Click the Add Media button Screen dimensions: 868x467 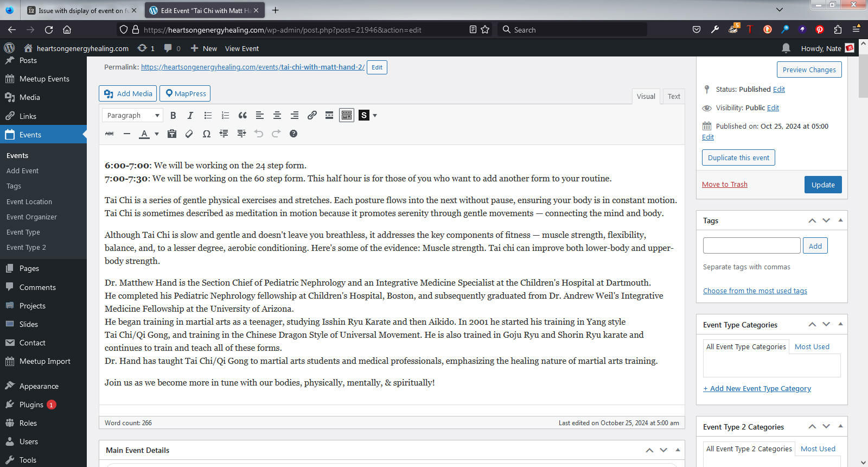coord(128,93)
